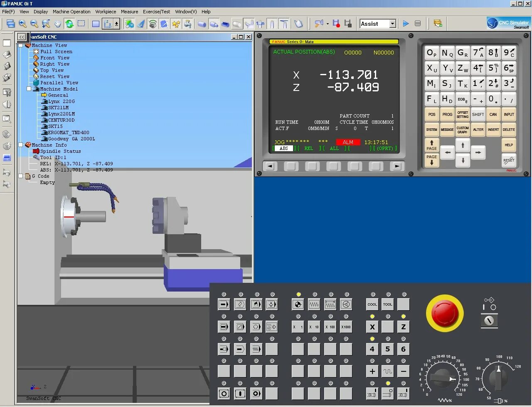Click the green Run play icon in toolbar
This screenshot has height=407, width=532.
click(406, 24)
